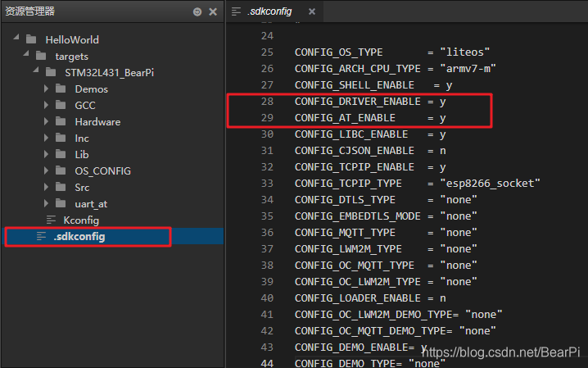The image size is (588, 368).
Task: Expand the uart_at folder
Action: pyautogui.click(x=46, y=204)
